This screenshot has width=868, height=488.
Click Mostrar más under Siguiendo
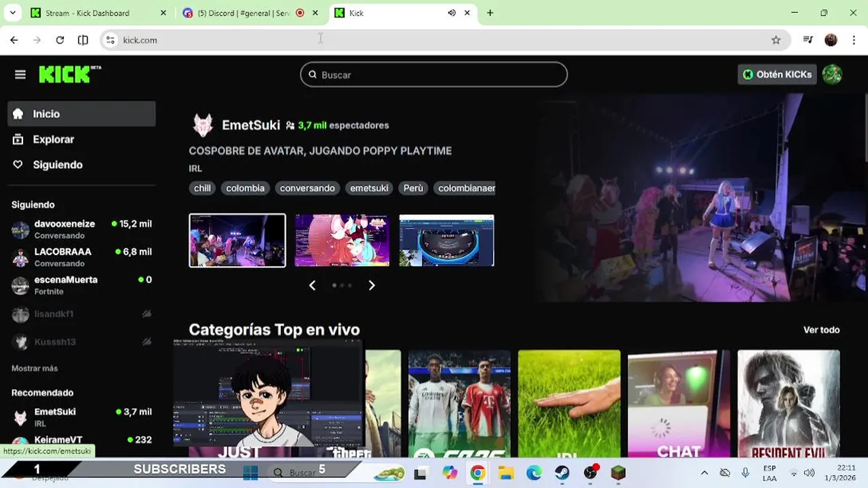click(35, 369)
